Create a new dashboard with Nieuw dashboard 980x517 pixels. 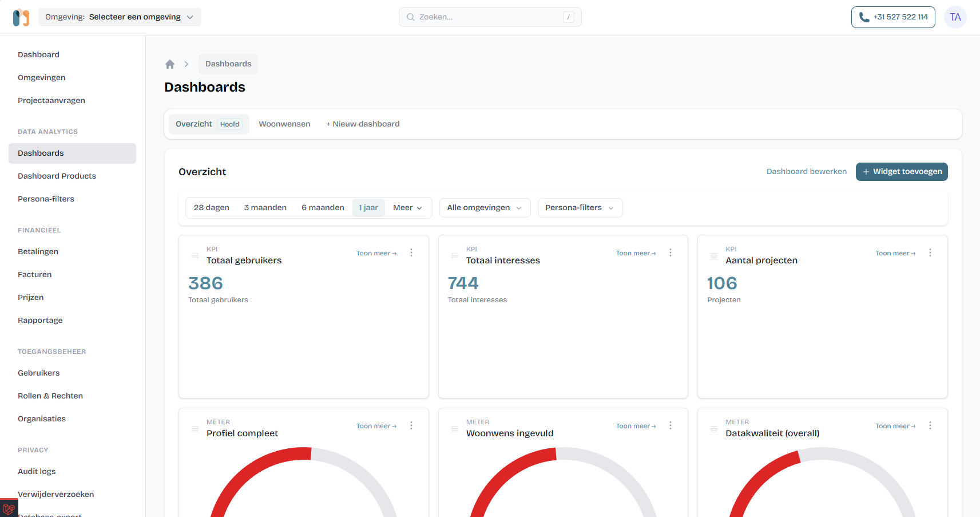click(x=363, y=124)
